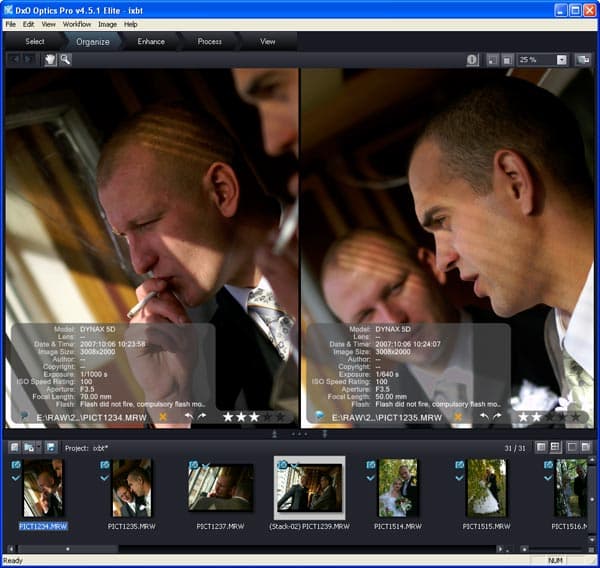
Task: Set second star rating on PICT1235.MRW
Action: click(x=536, y=417)
